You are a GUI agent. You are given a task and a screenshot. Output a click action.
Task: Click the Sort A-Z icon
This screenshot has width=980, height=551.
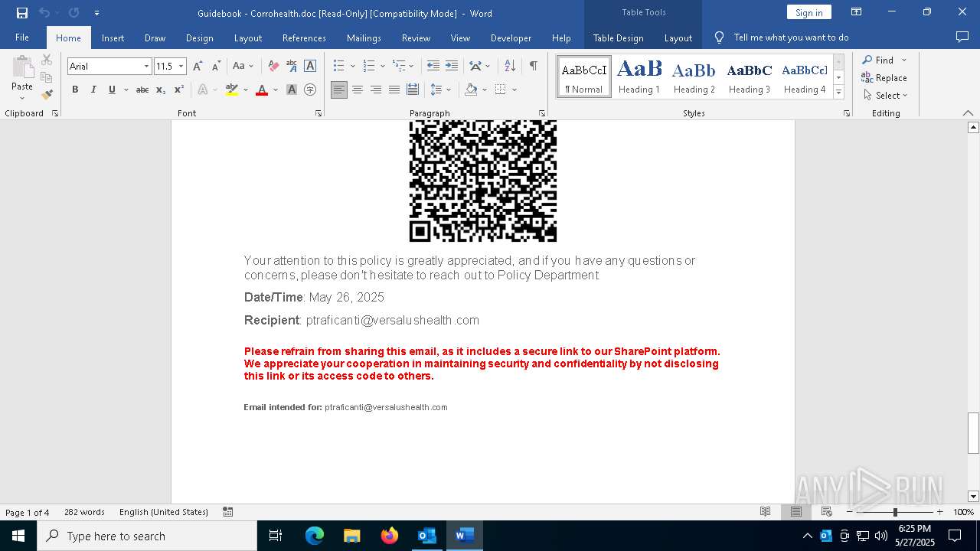510,66
